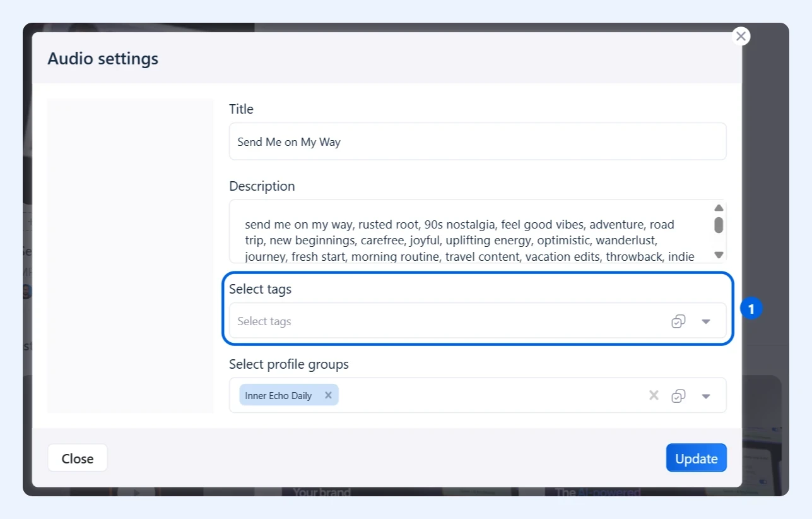Click the Description scrollbar down arrow
This screenshot has height=519, width=812.
pos(719,255)
